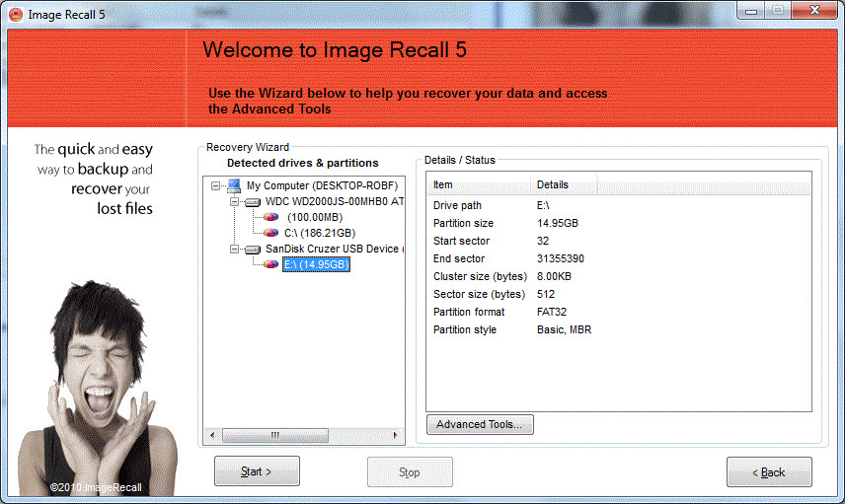This screenshot has width=845, height=504.
Task: Click the Item column header
Action: point(479,184)
